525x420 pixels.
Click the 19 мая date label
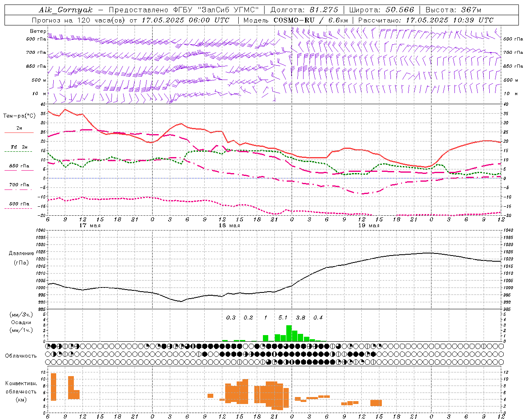pyautogui.click(x=369, y=225)
